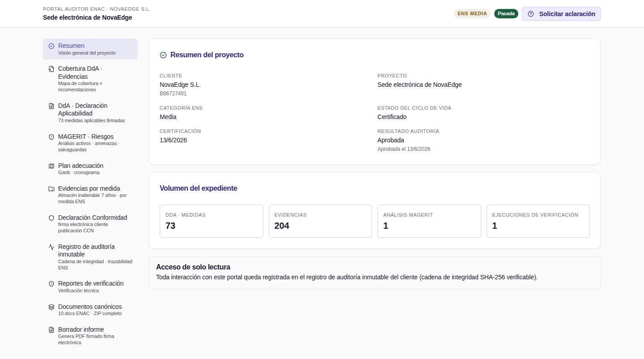This screenshot has height=359, width=644.
Task: Open the Resumen section
Action: pos(90,49)
